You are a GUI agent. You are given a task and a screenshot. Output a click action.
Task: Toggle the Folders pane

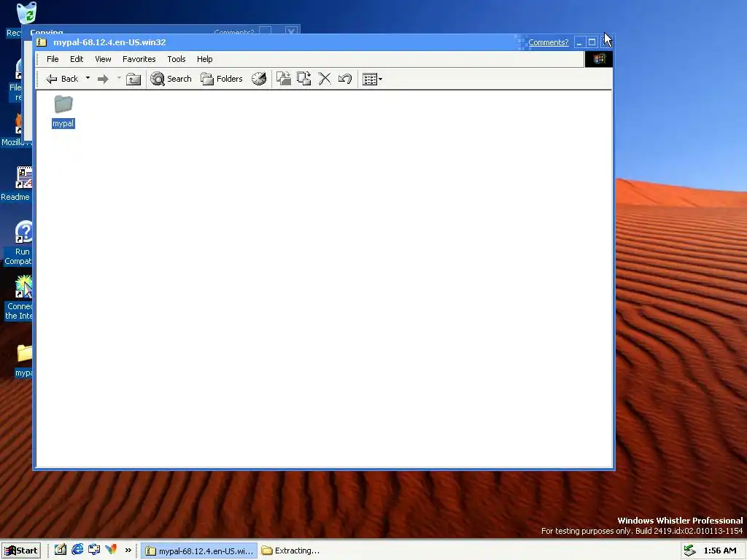pyautogui.click(x=222, y=79)
